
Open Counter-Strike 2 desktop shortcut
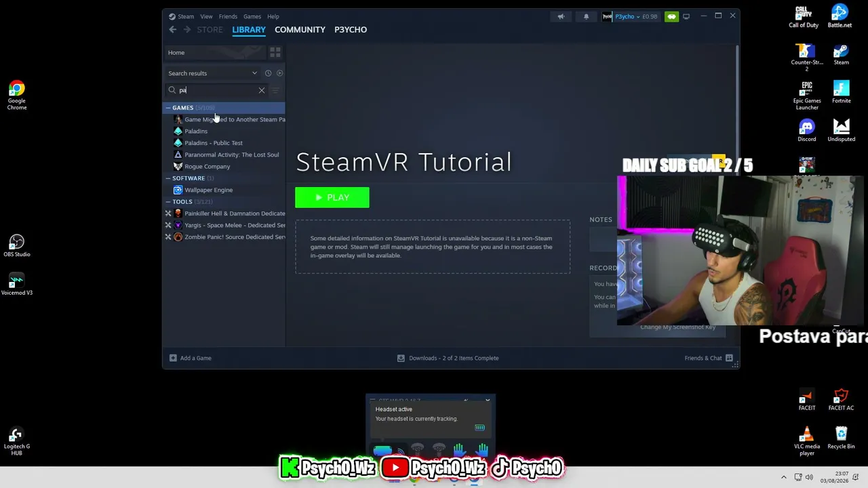pyautogui.click(x=807, y=58)
